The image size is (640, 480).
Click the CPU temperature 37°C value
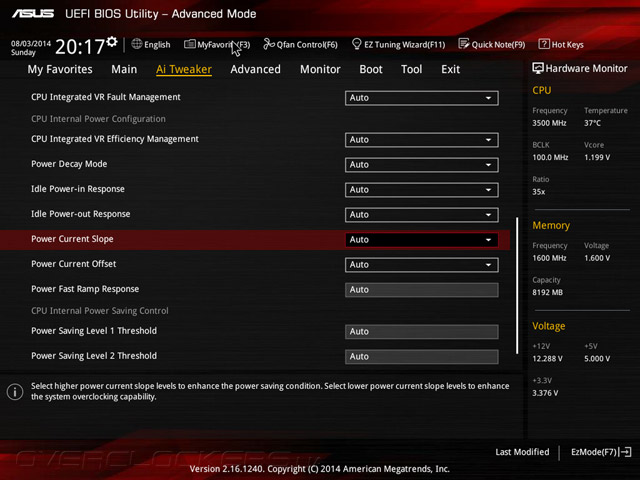click(592, 123)
